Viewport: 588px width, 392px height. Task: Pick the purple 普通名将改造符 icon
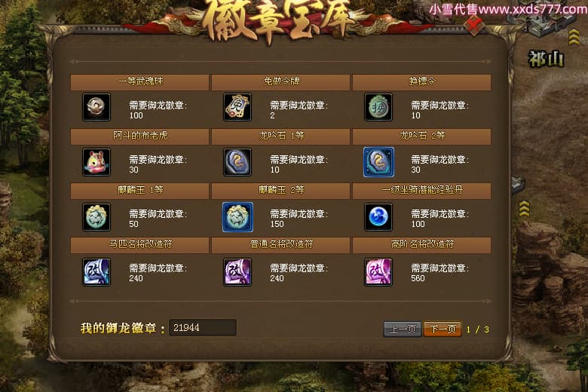237,271
